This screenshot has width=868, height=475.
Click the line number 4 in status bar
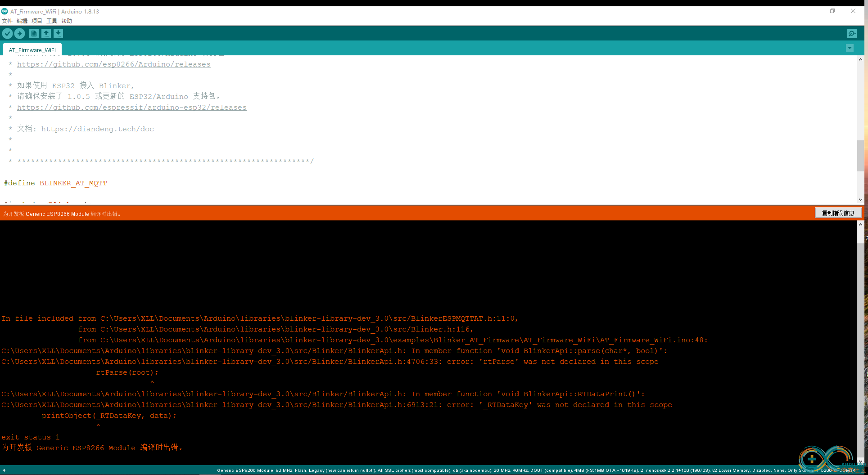click(4, 471)
